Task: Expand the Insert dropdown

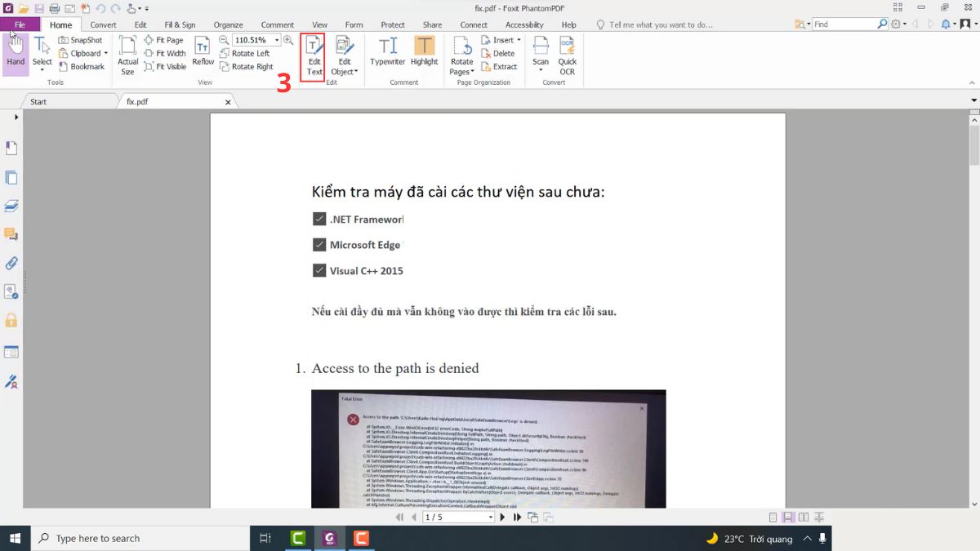Action: coord(519,40)
